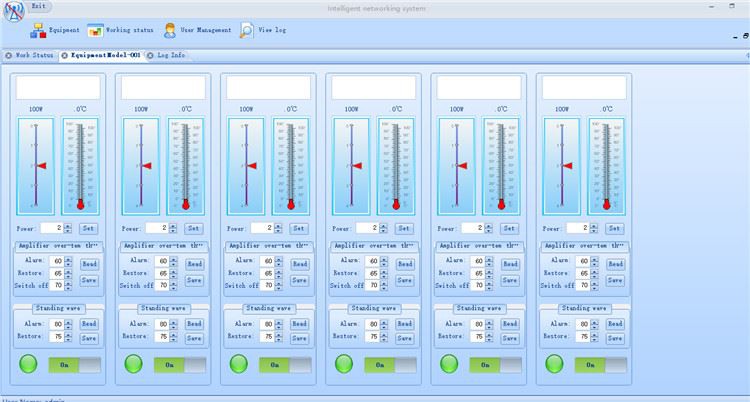Switch to the Log Info tab
Viewport: 750px width, 402px height.
171,55
